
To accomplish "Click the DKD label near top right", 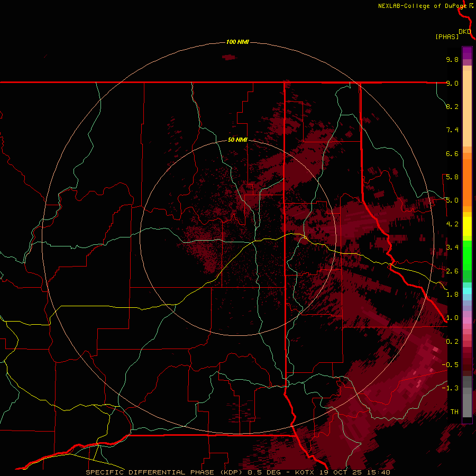I will [465, 32].
